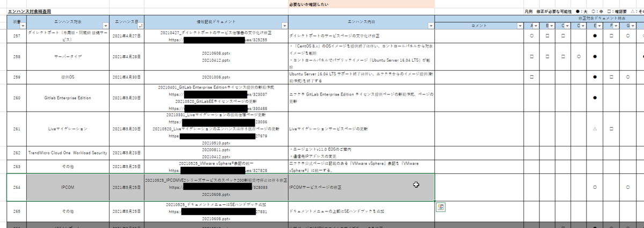This screenshot has height=228, width=644.
Task: Open the コメント column filter dropdown
Action: pyautogui.click(x=519, y=25)
